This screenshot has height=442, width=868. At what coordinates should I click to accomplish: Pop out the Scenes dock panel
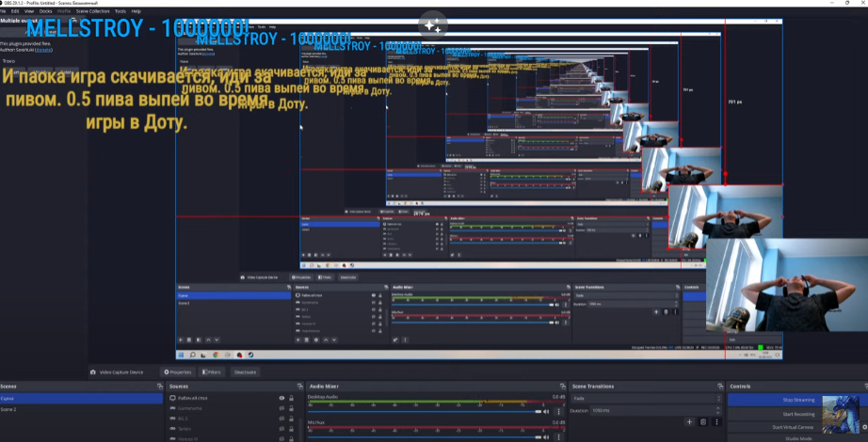tap(160, 387)
